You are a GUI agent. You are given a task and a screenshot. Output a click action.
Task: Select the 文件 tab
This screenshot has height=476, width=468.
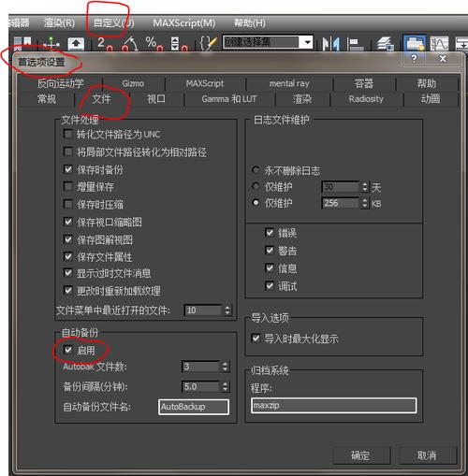[102, 99]
